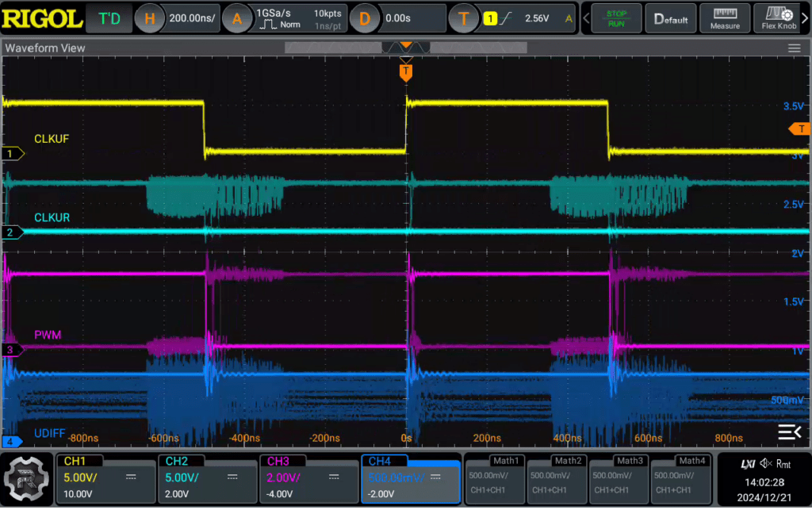Open the trigger T settings icon
Image resolution: width=812 pixels, height=510 pixels.
[463, 19]
